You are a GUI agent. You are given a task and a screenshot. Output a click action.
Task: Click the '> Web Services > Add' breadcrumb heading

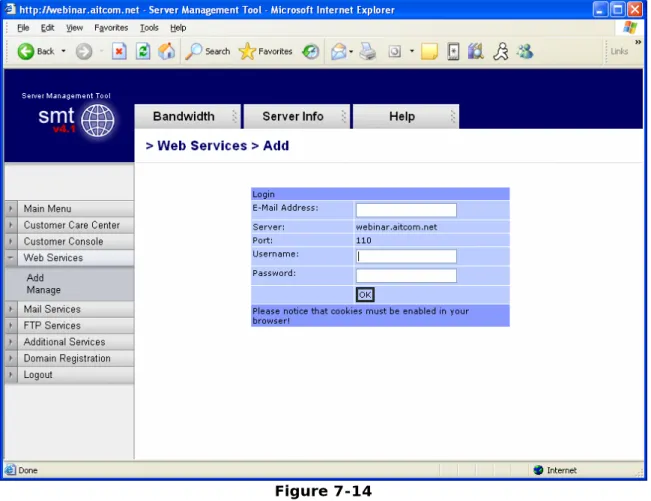point(217,146)
